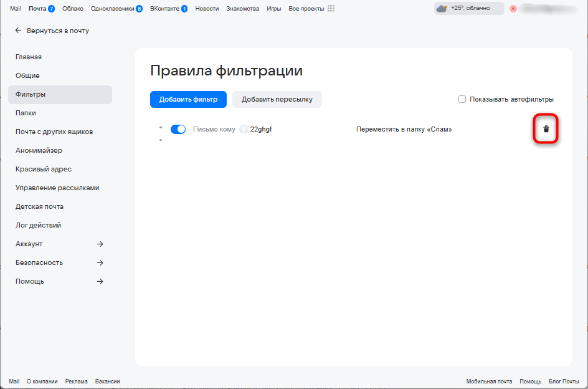Open Помощь footer link
This screenshot has height=389, width=588.
[x=530, y=381]
